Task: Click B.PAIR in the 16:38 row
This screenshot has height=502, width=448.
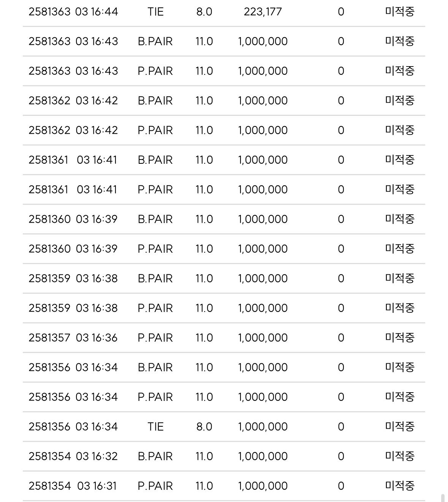Action: coord(155,279)
